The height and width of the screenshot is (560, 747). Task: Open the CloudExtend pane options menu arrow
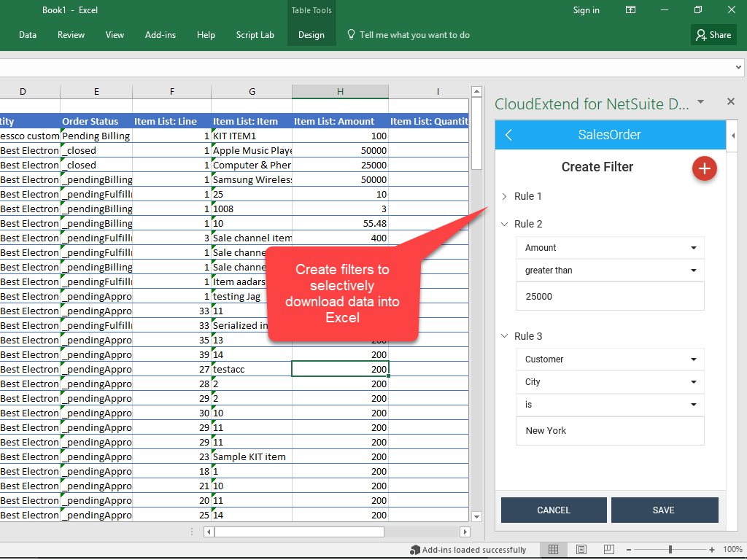click(x=700, y=101)
